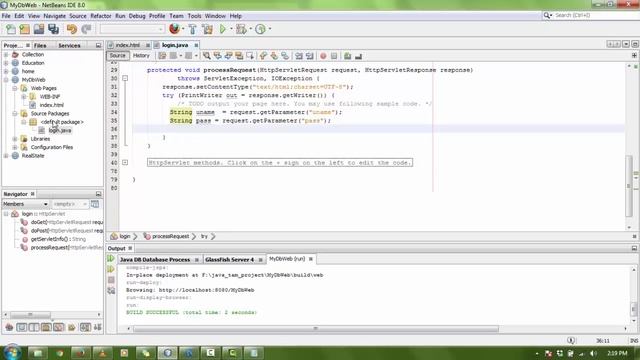The width and height of the screenshot is (640, 360).
Task: Click the Build Project hammer icon
Action: 193,29
